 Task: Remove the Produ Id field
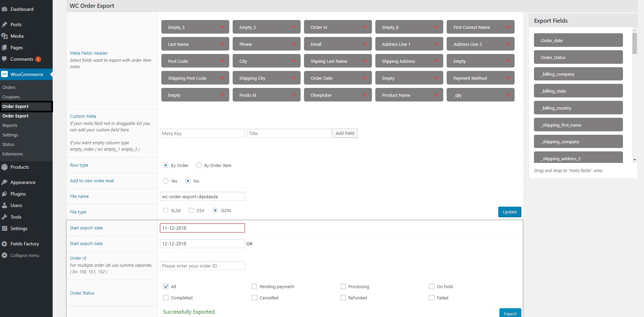[294, 95]
